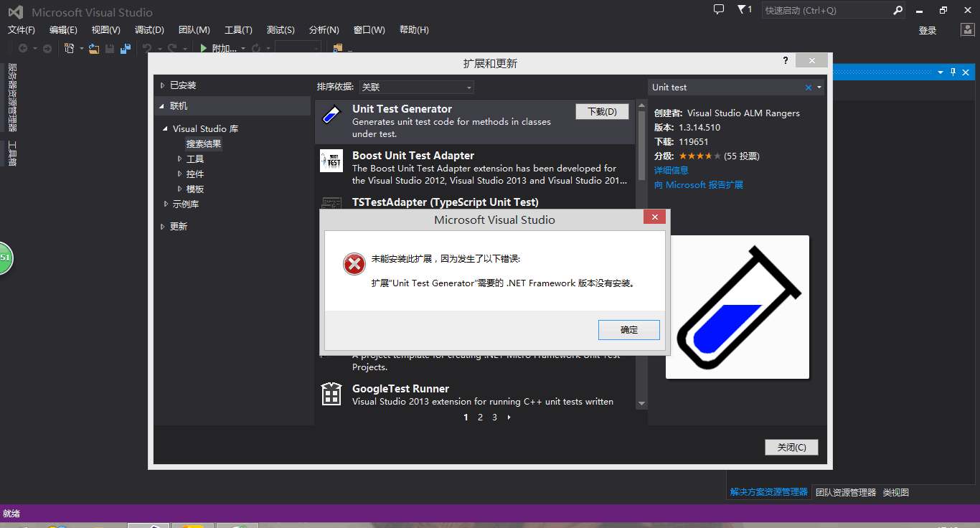Screen dimensions: 980x528
Task: Go to results page 3
Action: (494, 417)
